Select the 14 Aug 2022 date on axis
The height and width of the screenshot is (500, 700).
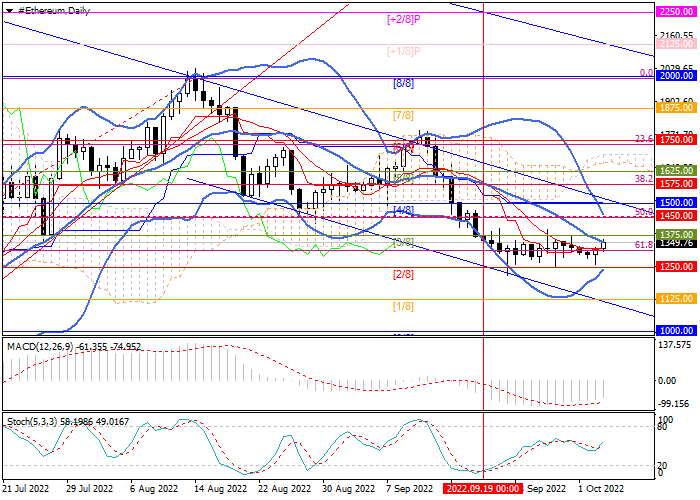pyautogui.click(x=221, y=489)
